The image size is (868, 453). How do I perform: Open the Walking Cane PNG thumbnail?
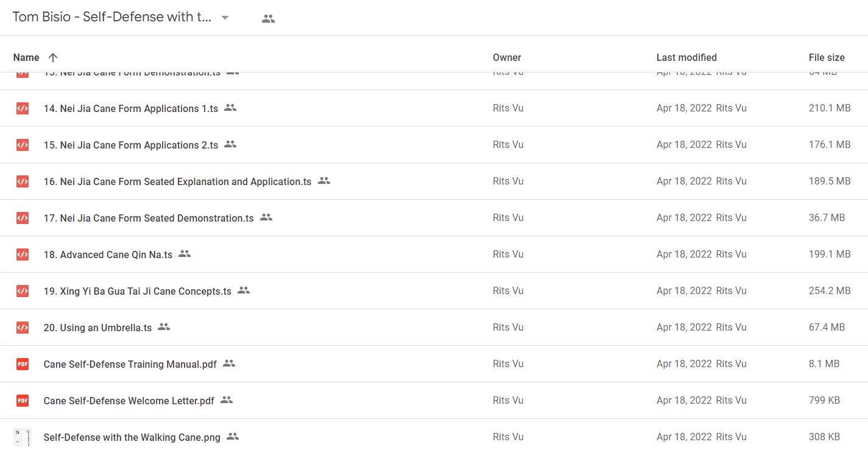point(22,437)
